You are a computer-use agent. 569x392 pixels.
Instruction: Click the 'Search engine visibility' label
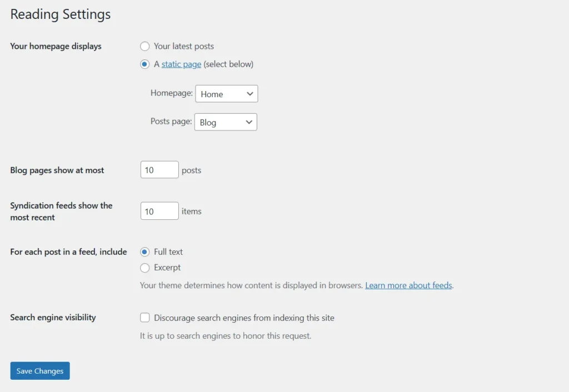tap(52, 317)
